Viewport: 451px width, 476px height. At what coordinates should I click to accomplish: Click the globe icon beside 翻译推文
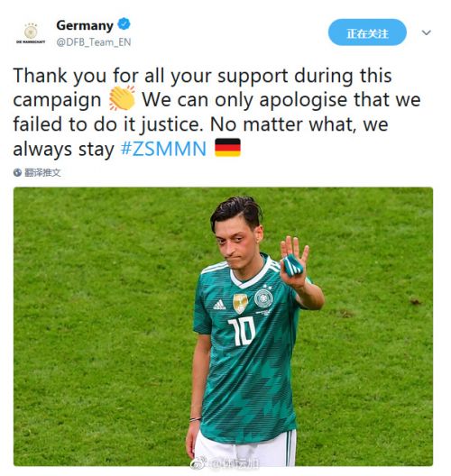tap(17, 172)
